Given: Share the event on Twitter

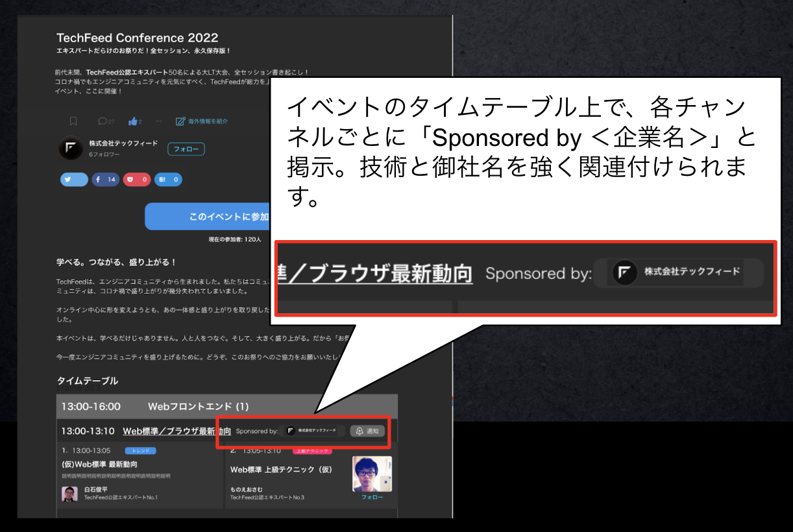Looking at the screenshot, I should click(x=74, y=180).
